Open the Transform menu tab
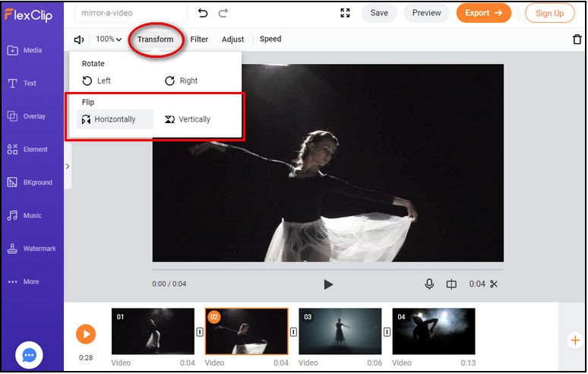Screen dimensions: 588x374 point(155,40)
